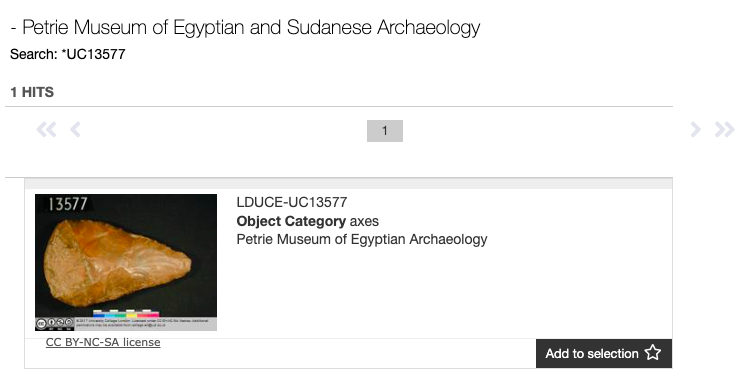The image size is (747, 379).
Task: Click the Search: *UC13577 query text
Action: pyautogui.click(x=68, y=54)
